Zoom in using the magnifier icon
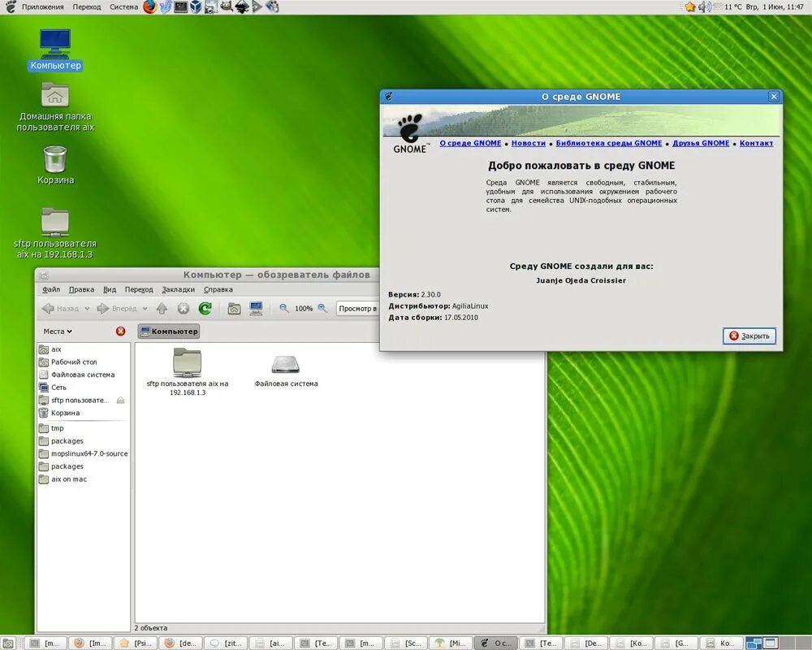812x650 pixels. pyautogui.click(x=322, y=306)
